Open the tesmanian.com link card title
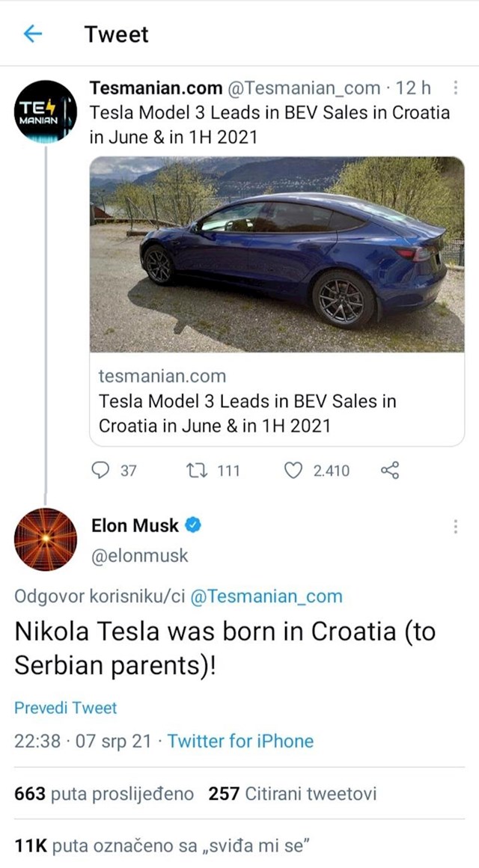This screenshot has width=479, height=868. coord(248,413)
